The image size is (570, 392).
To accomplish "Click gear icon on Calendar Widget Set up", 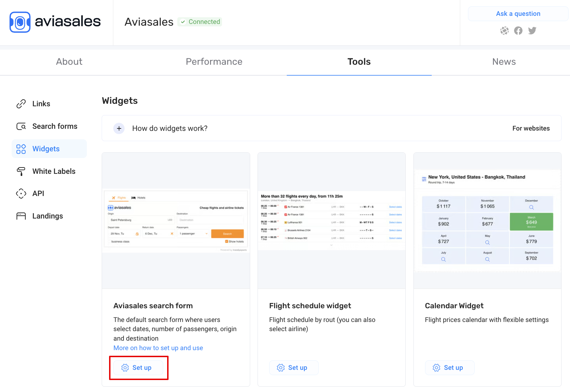I will coord(437,368).
